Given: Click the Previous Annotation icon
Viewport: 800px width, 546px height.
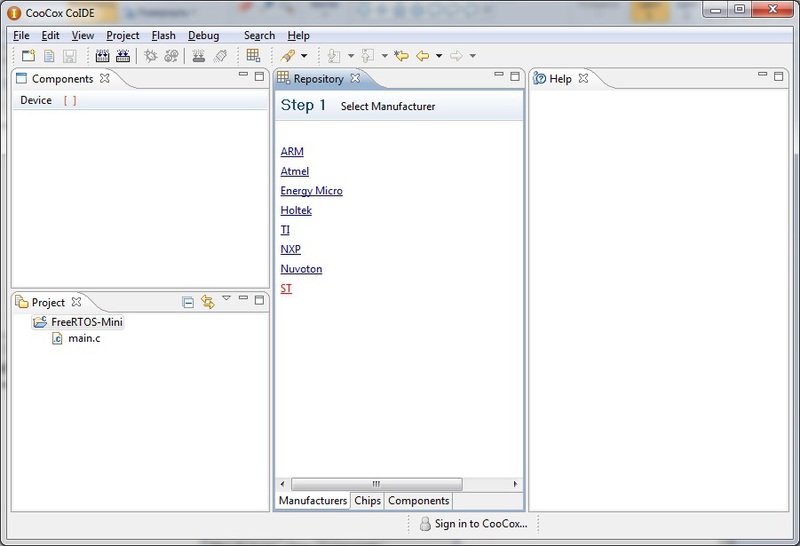Looking at the screenshot, I should (x=367, y=56).
